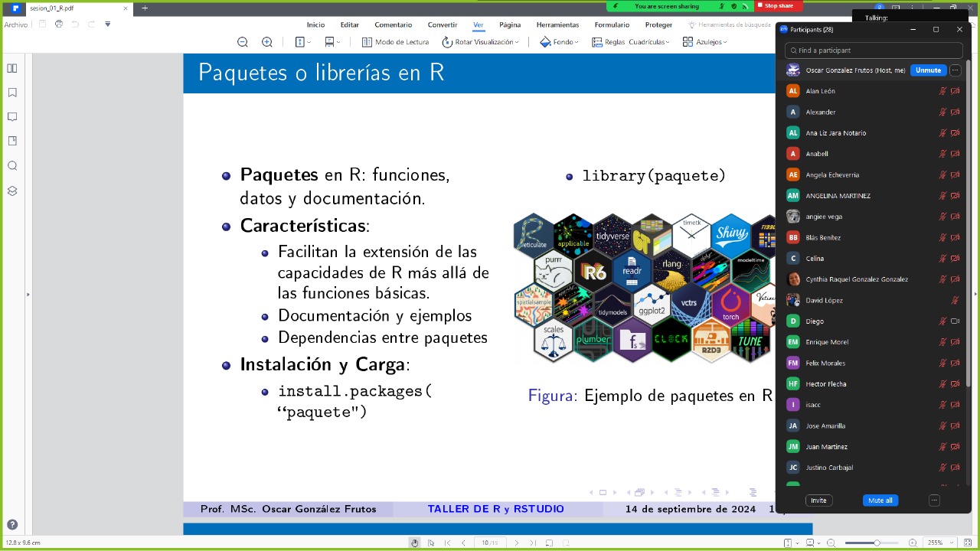Click the zoom out magnifier in the Ver toolbar
The image size is (980, 551).
pyautogui.click(x=243, y=42)
